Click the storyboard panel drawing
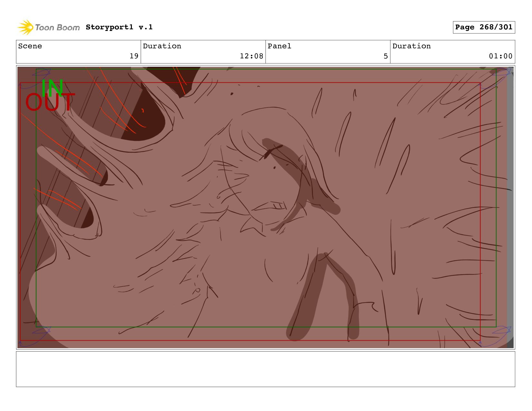 tap(265, 207)
